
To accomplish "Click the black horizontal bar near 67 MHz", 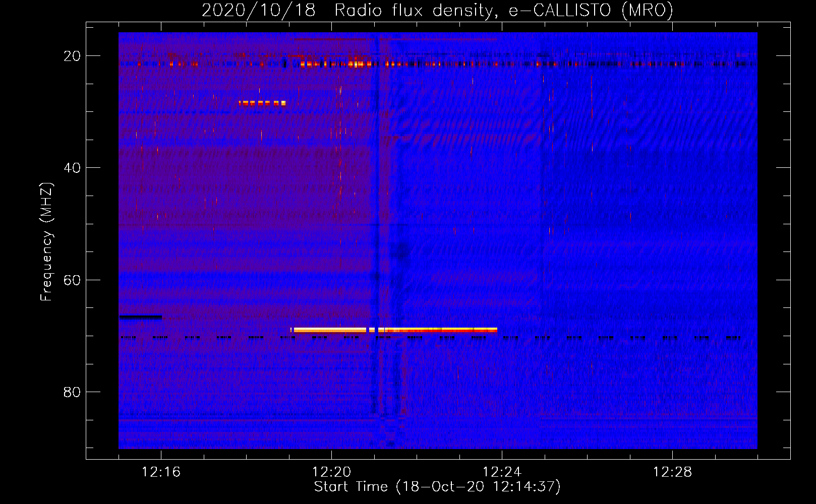I will coord(141,317).
